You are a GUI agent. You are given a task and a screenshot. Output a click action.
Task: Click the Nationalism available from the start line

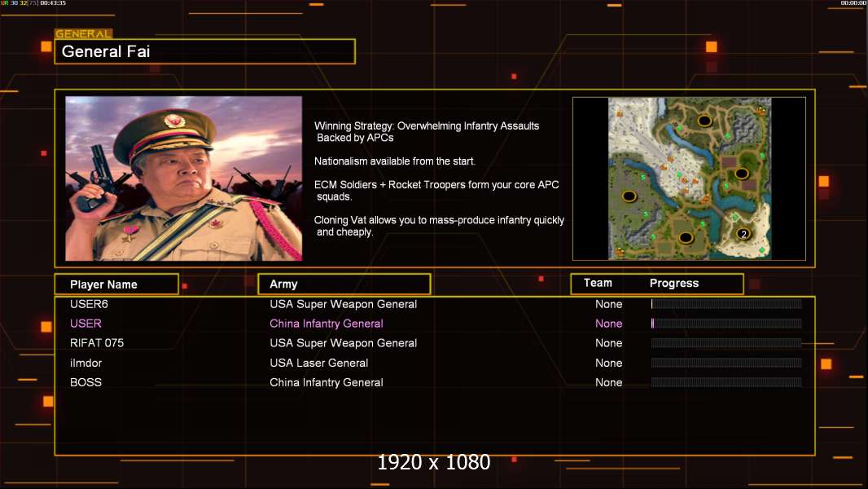395,161
